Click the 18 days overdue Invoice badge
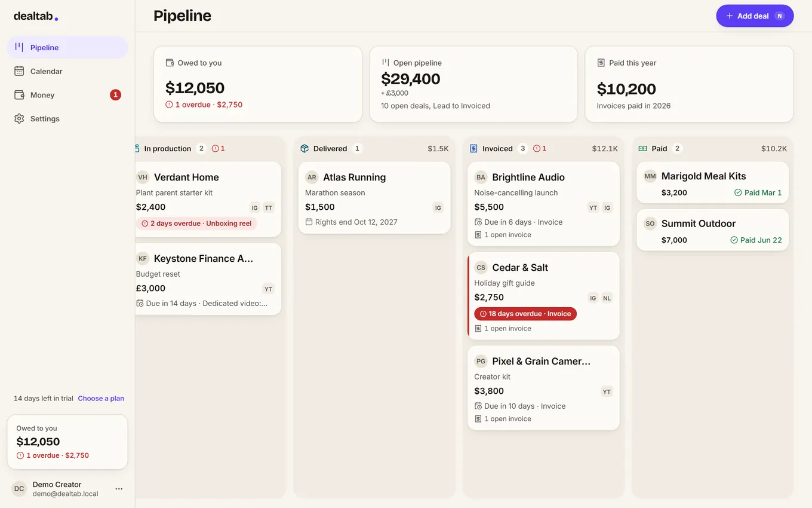 coord(525,314)
